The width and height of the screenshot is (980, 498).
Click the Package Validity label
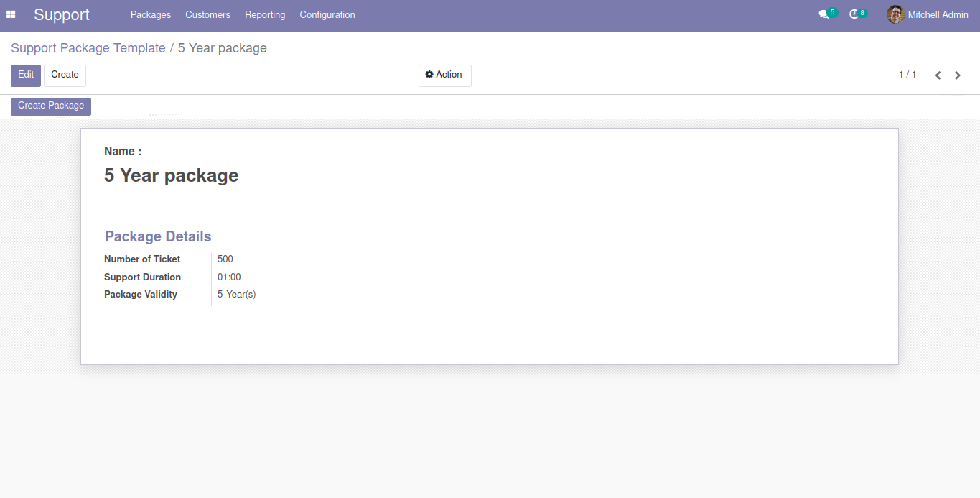click(x=141, y=295)
